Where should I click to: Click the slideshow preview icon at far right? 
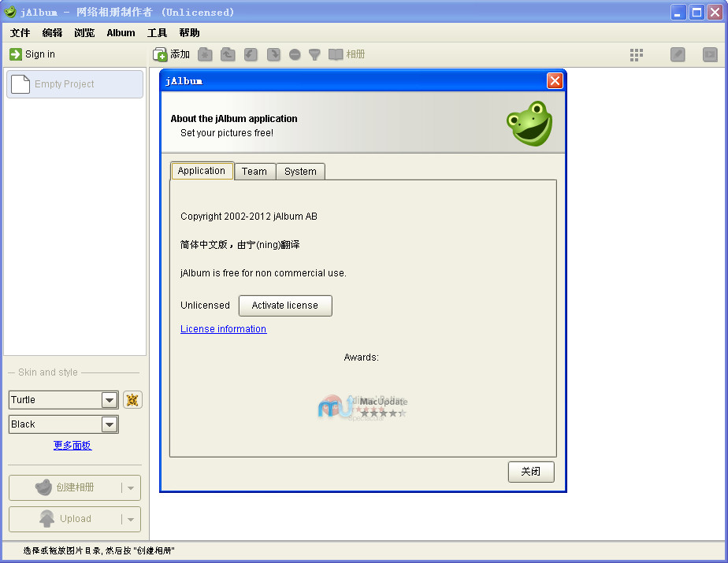tap(710, 55)
